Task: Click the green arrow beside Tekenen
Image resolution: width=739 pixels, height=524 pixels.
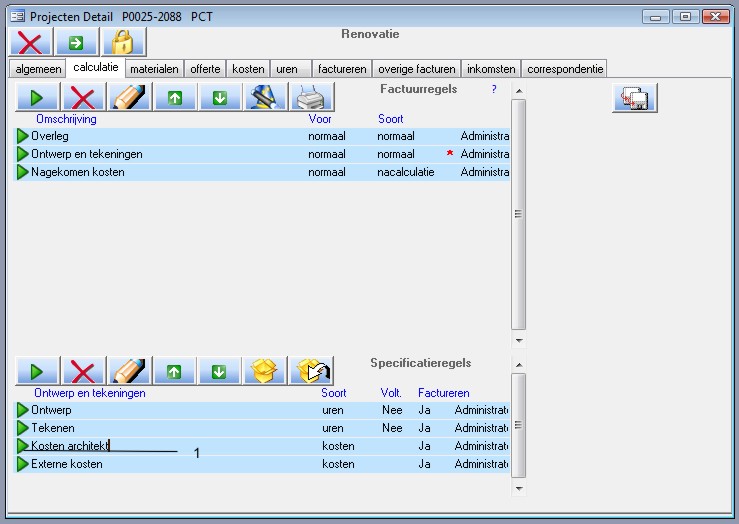Action: coord(22,428)
